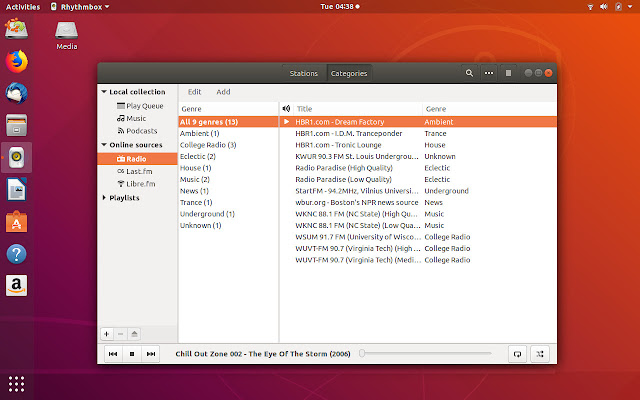Viewport: 640px width, 400px height.
Task: Skip to the next track
Action: (151, 354)
